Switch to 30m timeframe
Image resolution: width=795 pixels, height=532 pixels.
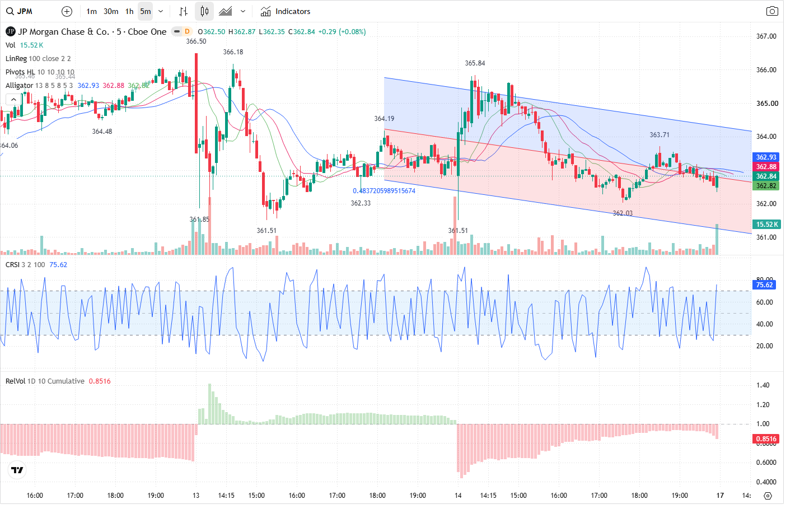pyautogui.click(x=111, y=11)
